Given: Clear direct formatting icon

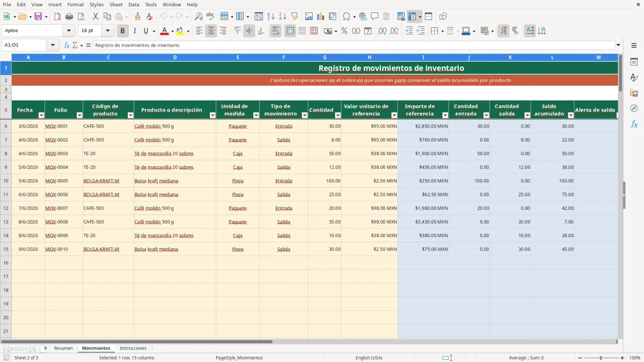Looking at the screenshot, I should coord(149,17).
